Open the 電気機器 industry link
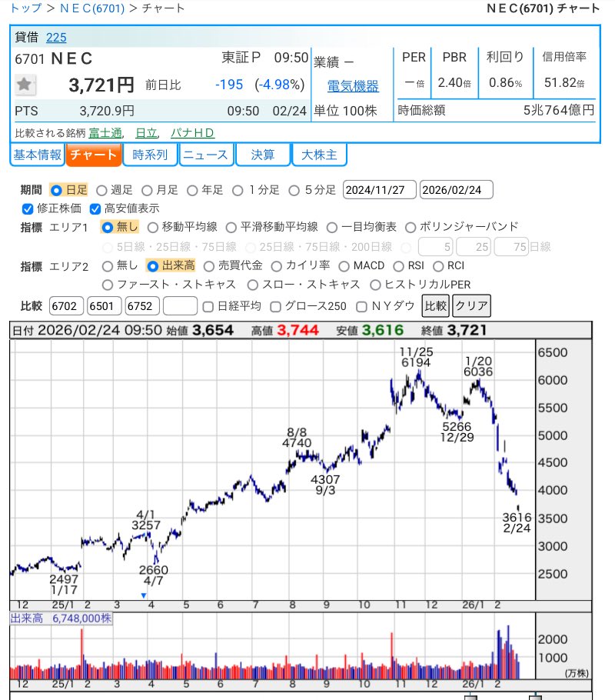The width and height of the screenshot is (615, 700). 353,87
